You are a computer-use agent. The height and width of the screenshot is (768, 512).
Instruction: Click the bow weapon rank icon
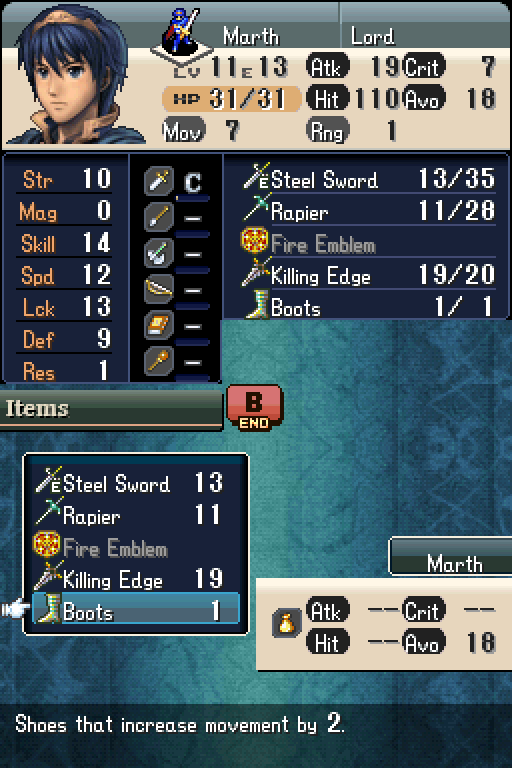159,289
